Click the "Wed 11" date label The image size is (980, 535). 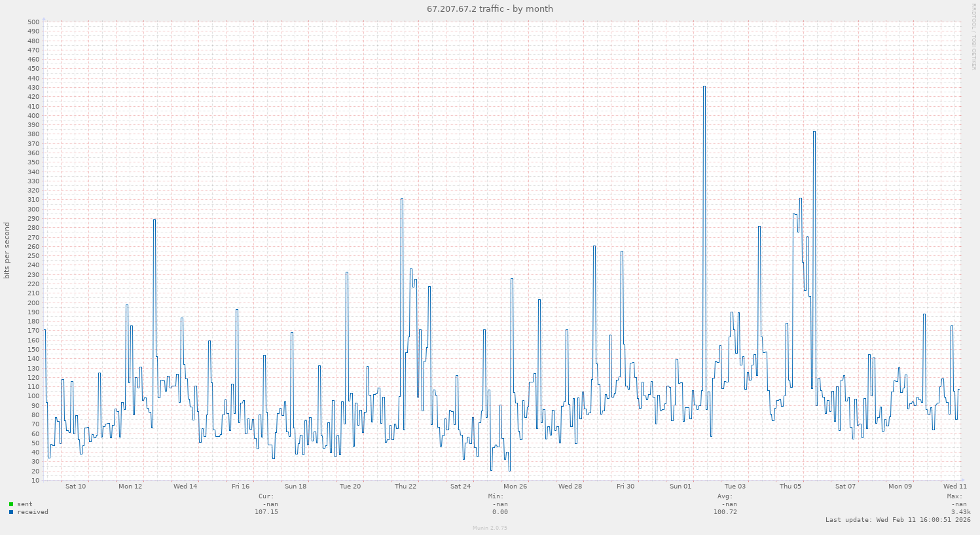click(x=954, y=487)
